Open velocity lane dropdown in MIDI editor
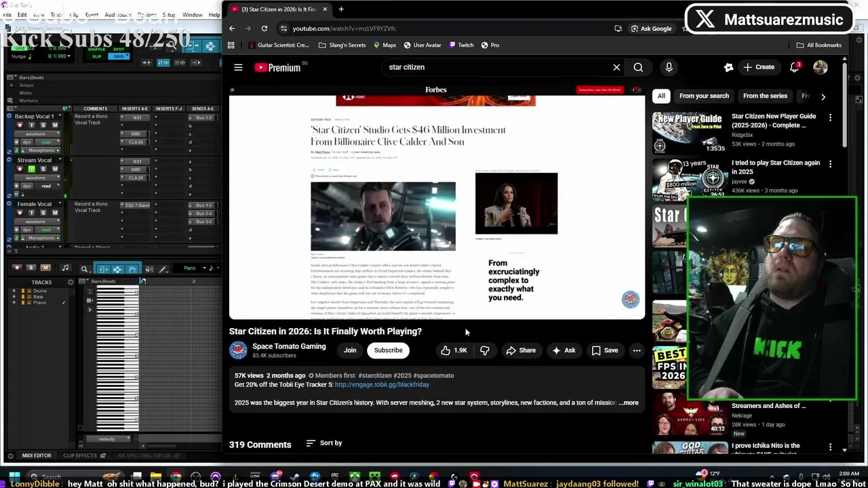Screen dimensions: 868x488 pos(108,439)
